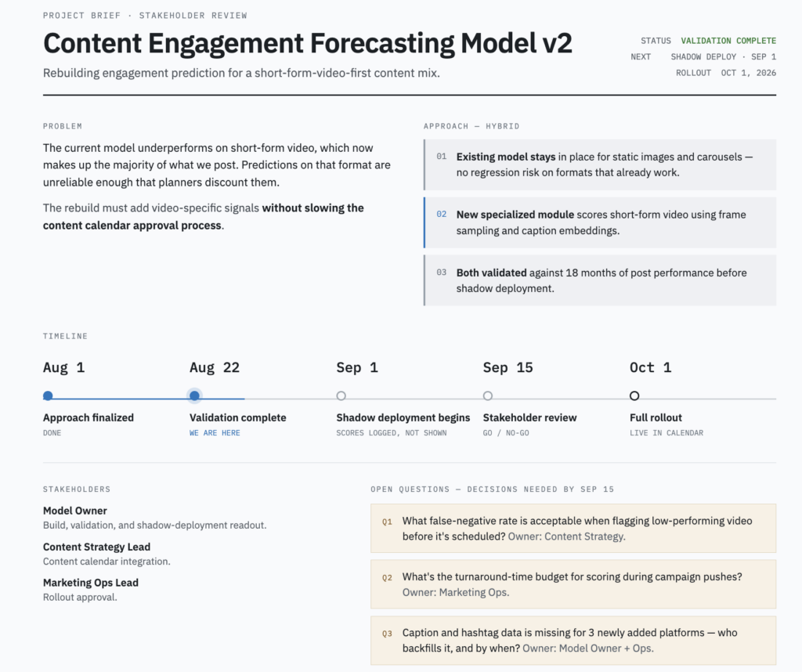Click the Content Strategy Lead stakeholder entry
802x672 pixels.
107,554
